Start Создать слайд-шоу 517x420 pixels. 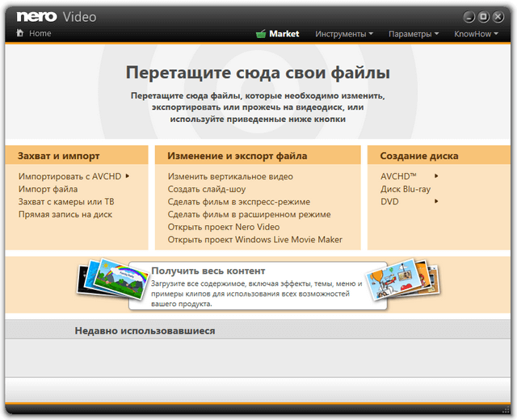(x=206, y=189)
